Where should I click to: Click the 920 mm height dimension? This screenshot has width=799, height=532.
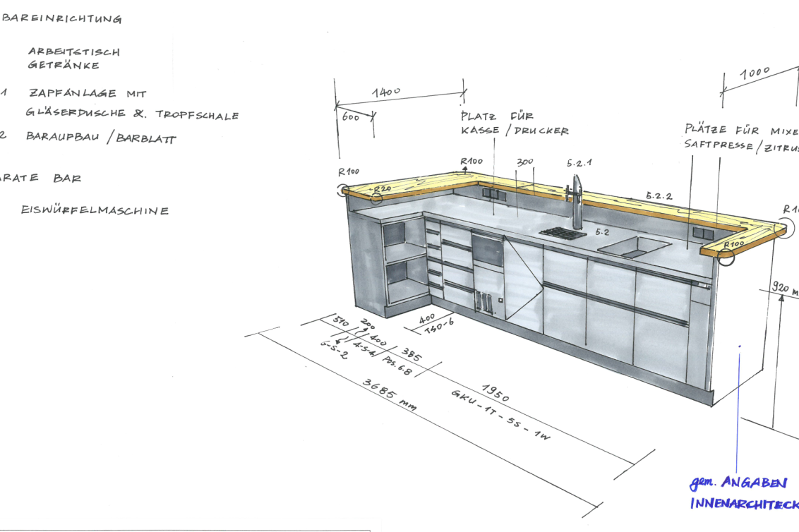tap(785, 289)
